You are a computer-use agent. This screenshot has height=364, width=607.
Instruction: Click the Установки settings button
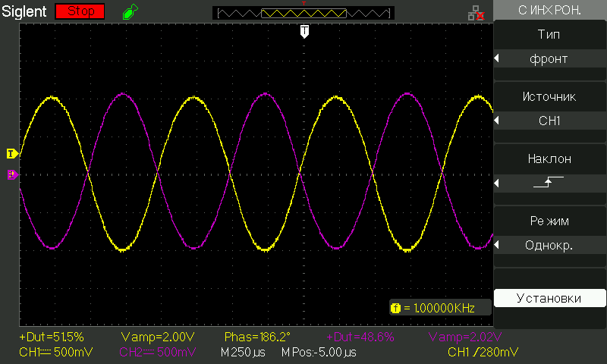click(549, 298)
